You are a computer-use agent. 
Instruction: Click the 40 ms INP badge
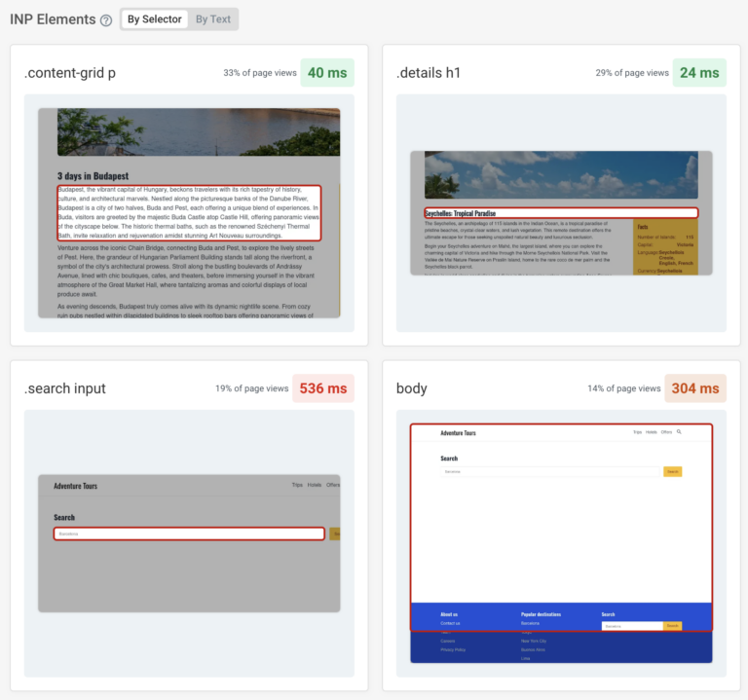[327, 72]
